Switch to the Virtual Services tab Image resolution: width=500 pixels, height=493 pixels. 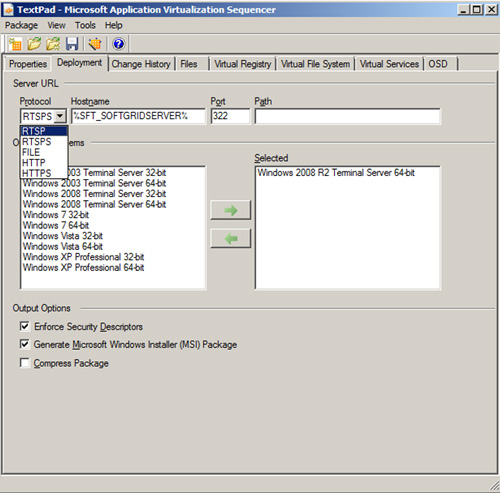[x=389, y=64]
